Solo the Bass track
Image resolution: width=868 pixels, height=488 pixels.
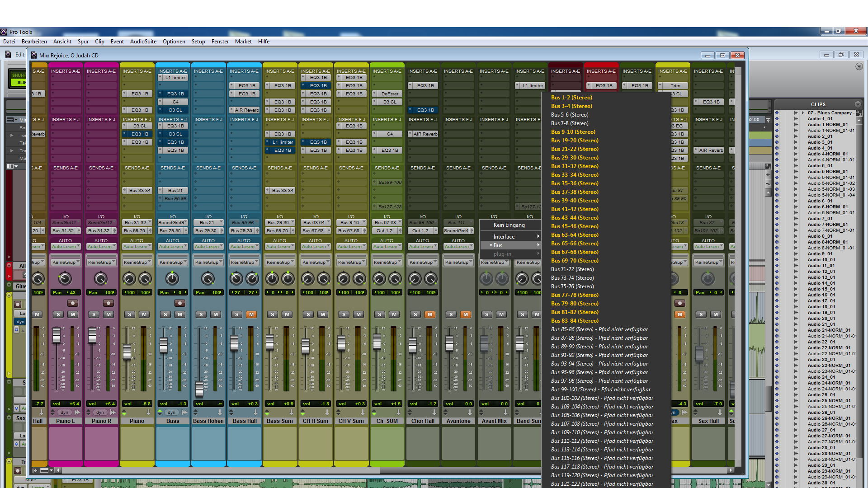coord(165,314)
